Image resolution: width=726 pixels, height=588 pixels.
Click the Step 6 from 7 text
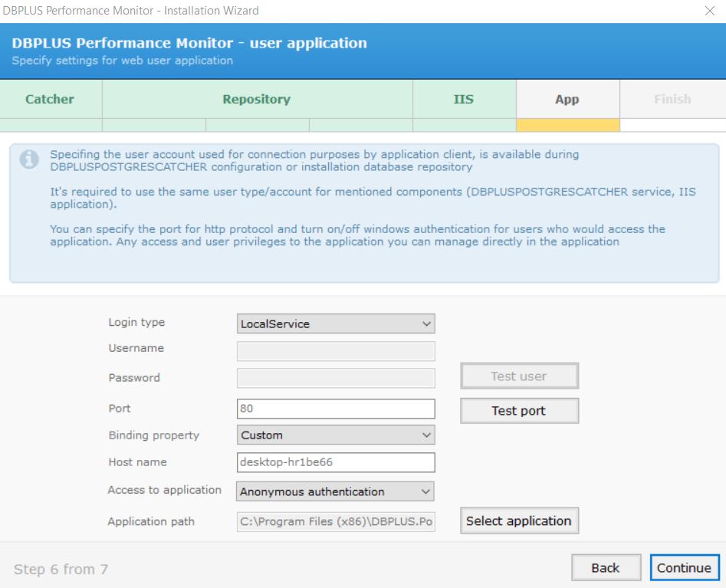(61, 569)
